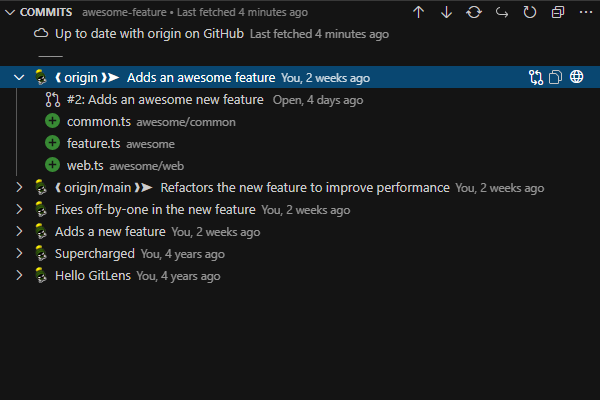Collapse the 'Adds an awesome feature' commit
600x400 pixels.
19,77
